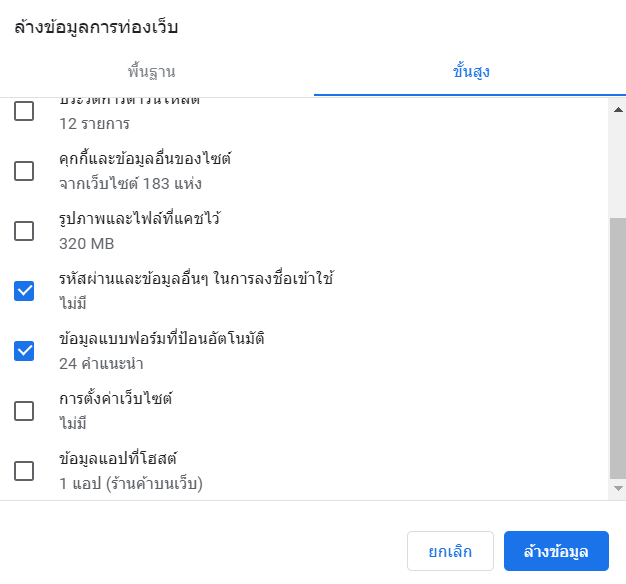Viewport: 626px width, 584px height.
Task: Click the 320 MB cache size text
Action: (x=87, y=243)
